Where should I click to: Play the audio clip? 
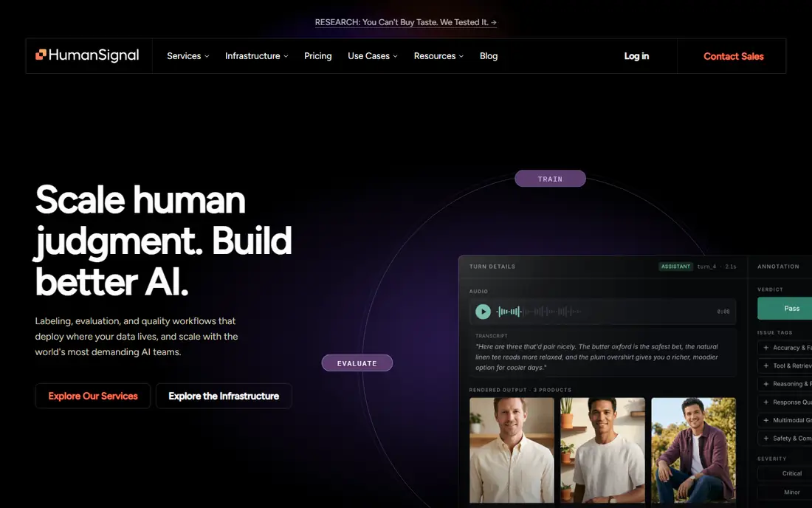coord(484,311)
